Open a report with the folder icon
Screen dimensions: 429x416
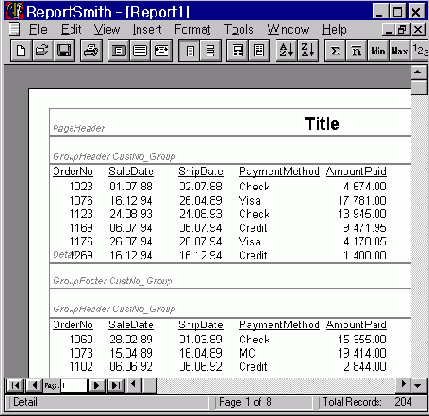pos(42,51)
